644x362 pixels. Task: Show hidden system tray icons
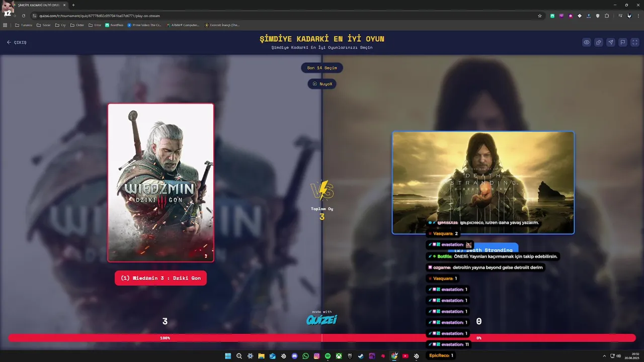click(604, 356)
